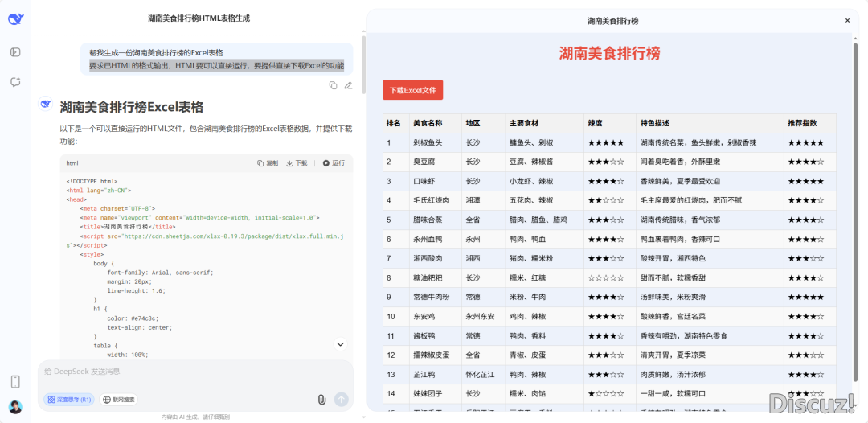Click the 五花肉、辣椒 ingredients cell

pyautogui.click(x=544, y=200)
